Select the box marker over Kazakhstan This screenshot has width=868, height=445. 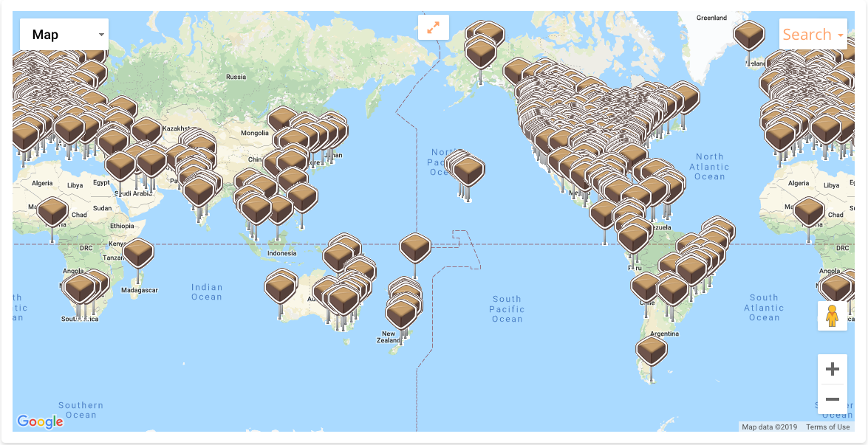click(x=147, y=131)
